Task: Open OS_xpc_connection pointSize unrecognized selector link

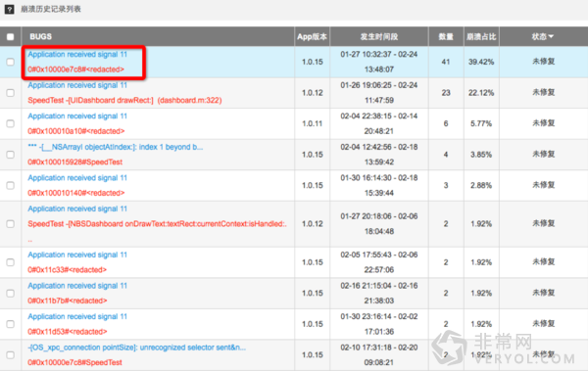Action: pos(137,348)
